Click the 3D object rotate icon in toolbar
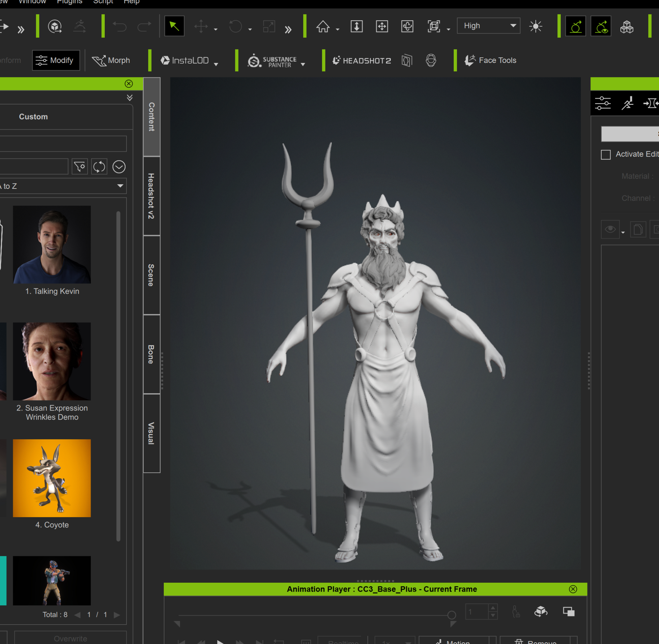The image size is (659, 644). (55, 26)
